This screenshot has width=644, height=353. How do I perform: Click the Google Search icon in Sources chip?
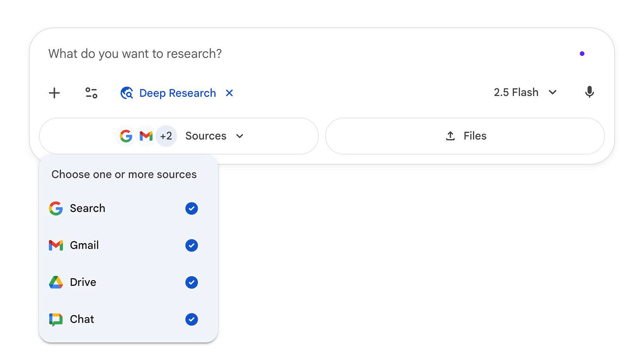(x=126, y=136)
